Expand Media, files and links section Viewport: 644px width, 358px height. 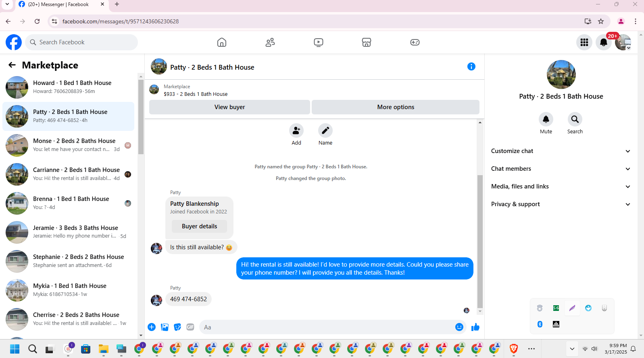click(x=561, y=186)
